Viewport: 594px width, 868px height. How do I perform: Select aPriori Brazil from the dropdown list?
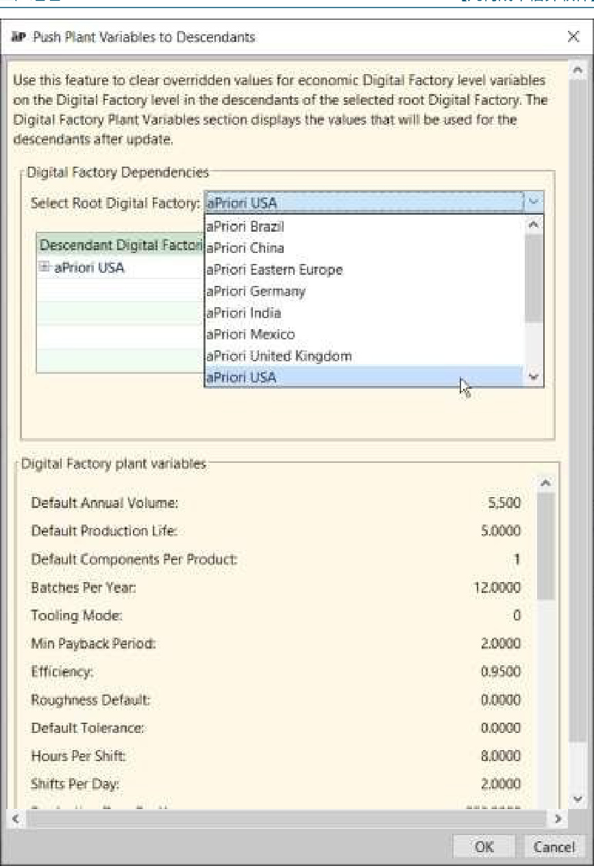pyautogui.click(x=245, y=226)
